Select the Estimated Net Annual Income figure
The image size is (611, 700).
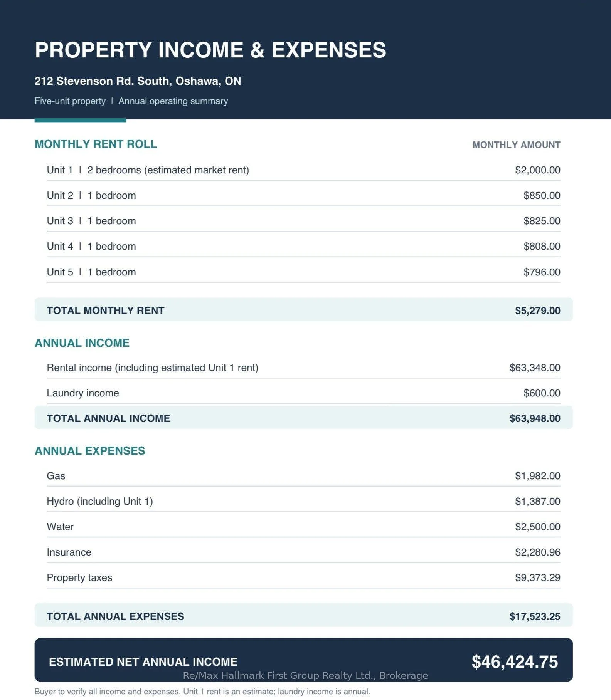pyautogui.click(x=515, y=661)
